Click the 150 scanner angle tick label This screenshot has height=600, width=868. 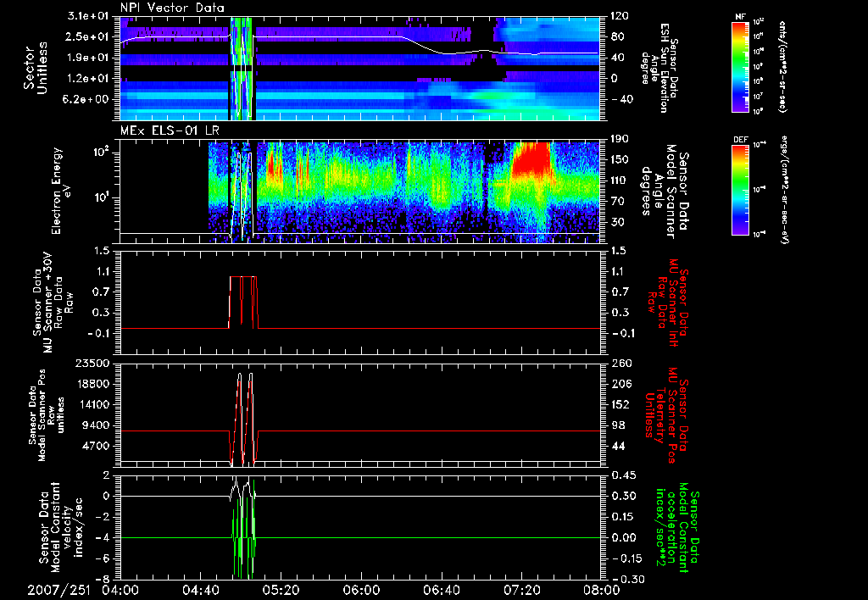[x=620, y=160]
